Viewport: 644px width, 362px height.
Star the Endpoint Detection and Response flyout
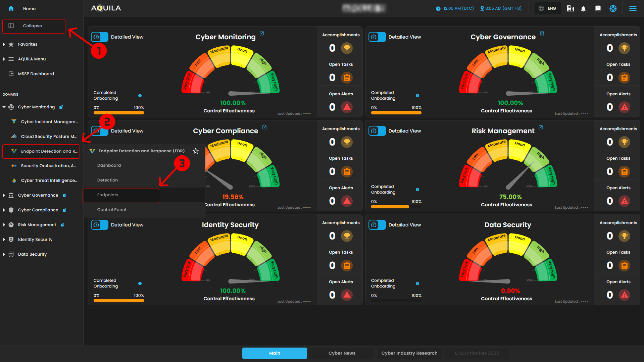[196, 151]
